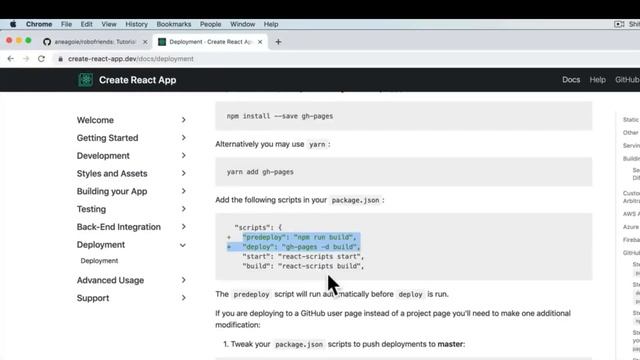This screenshot has width=640, height=360.
Task: Open the Help menu in menu bar
Action: (271, 24)
